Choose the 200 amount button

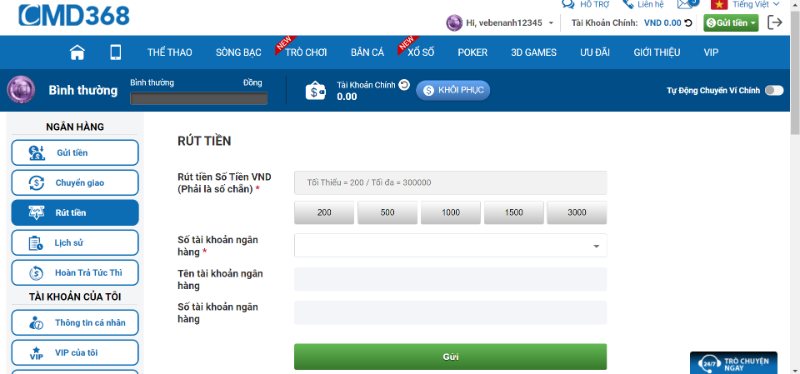point(324,213)
